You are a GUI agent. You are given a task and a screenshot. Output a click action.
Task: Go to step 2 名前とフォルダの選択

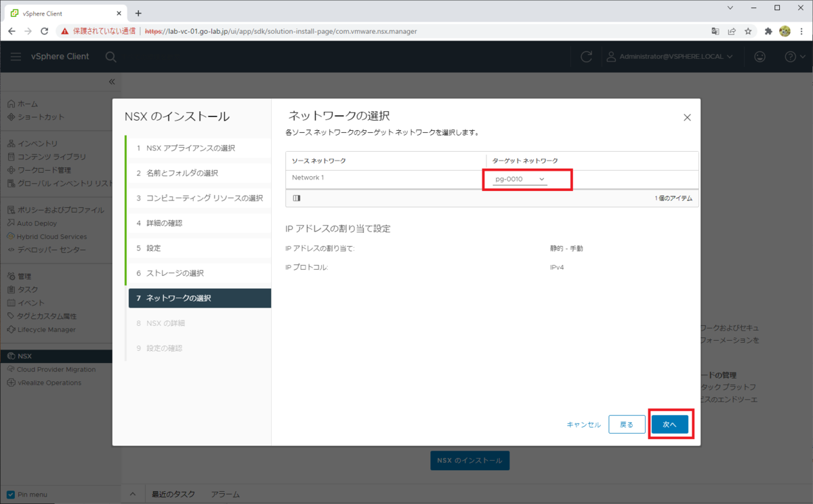pyautogui.click(x=199, y=173)
